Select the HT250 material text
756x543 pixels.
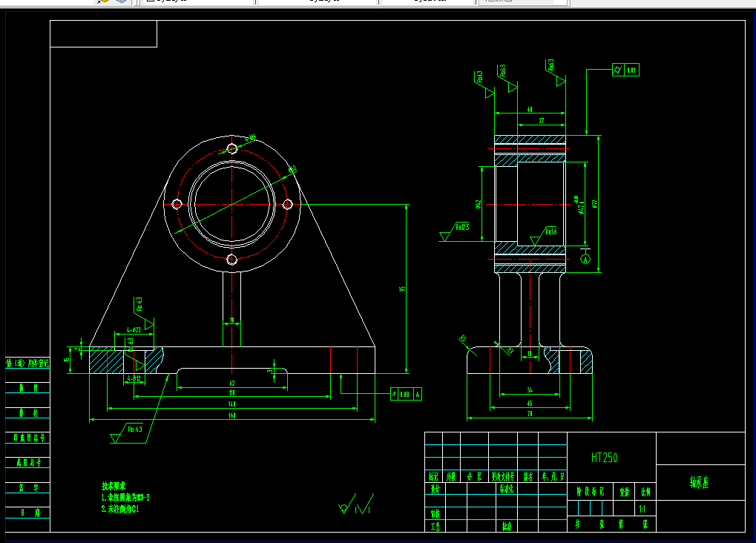click(604, 457)
